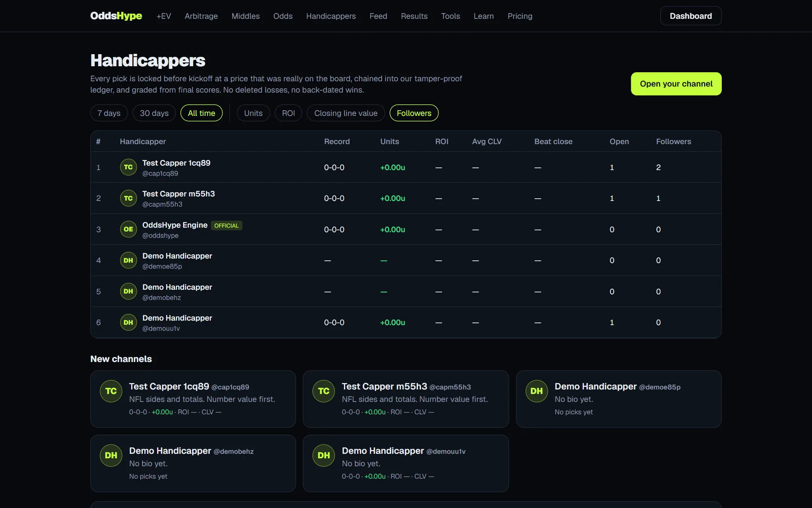Open OddsHype Engine name link in table
Viewport: 812px width, 508px height.
click(175, 225)
